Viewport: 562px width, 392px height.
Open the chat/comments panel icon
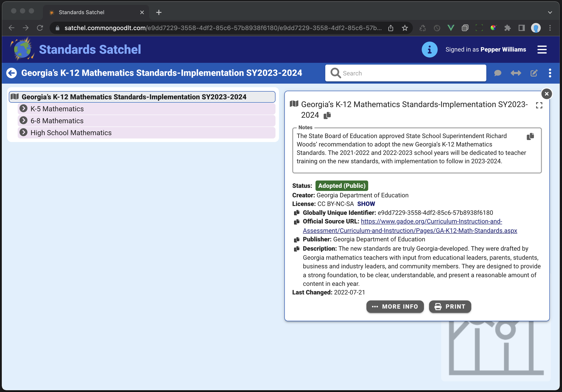(x=497, y=73)
